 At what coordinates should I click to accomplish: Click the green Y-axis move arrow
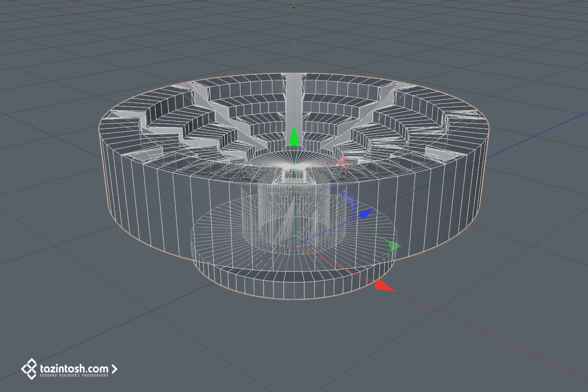294,137
